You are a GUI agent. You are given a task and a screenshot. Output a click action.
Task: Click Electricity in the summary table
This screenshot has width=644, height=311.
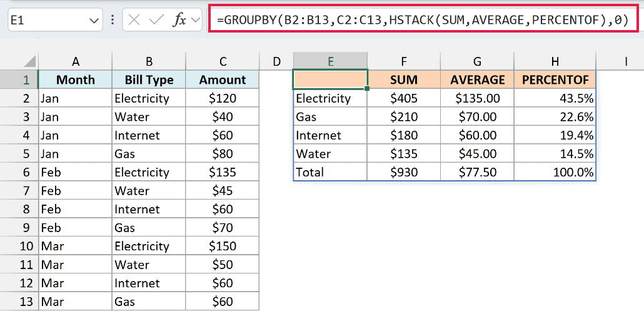(x=330, y=98)
